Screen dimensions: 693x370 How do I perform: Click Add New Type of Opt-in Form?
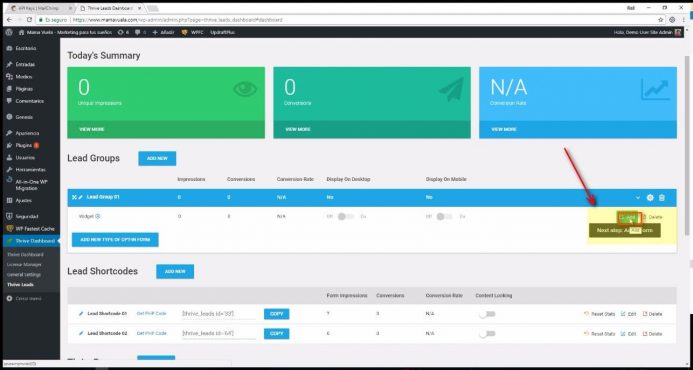pyautogui.click(x=115, y=240)
